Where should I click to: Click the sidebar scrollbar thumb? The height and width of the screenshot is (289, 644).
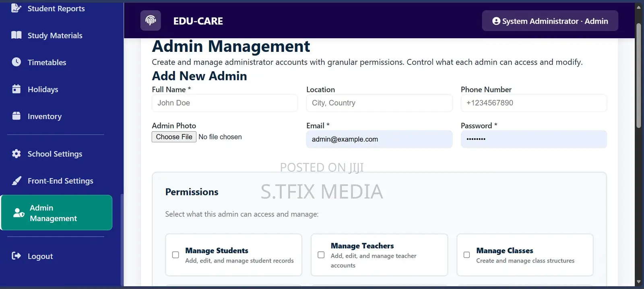[122, 240]
